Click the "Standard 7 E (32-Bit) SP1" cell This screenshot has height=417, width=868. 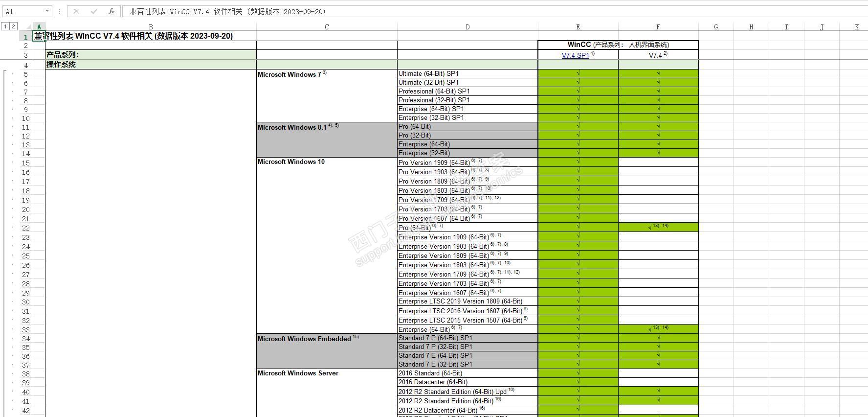click(467, 365)
